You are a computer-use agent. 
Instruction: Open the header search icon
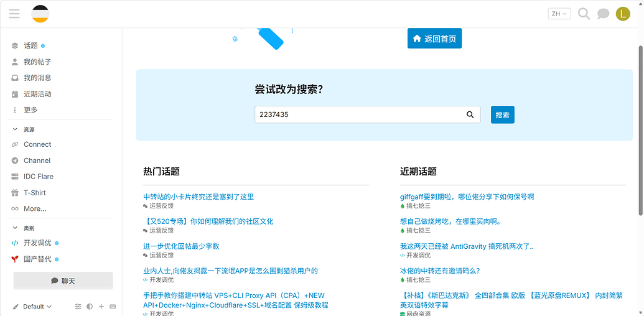pyautogui.click(x=584, y=14)
